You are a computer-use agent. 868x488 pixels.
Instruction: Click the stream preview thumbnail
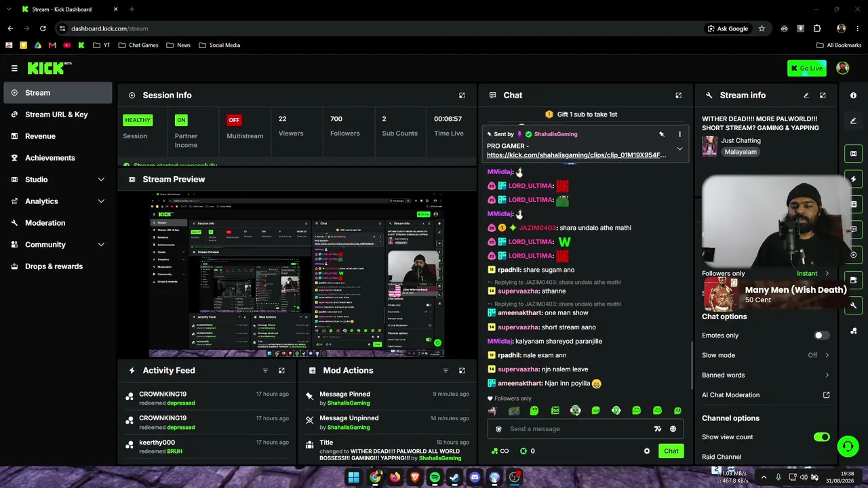(297, 274)
